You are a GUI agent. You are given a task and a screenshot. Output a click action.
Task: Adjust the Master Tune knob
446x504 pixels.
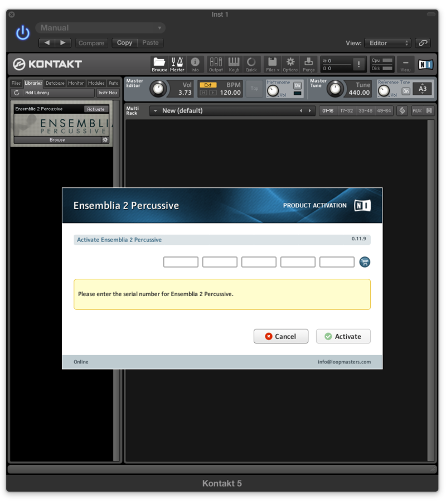[336, 89]
